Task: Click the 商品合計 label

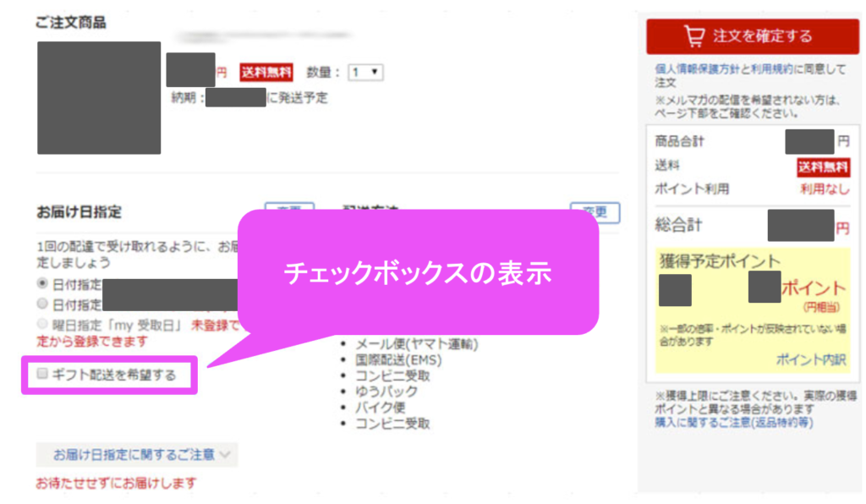Action: pyautogui.click(x=679, y=141)
